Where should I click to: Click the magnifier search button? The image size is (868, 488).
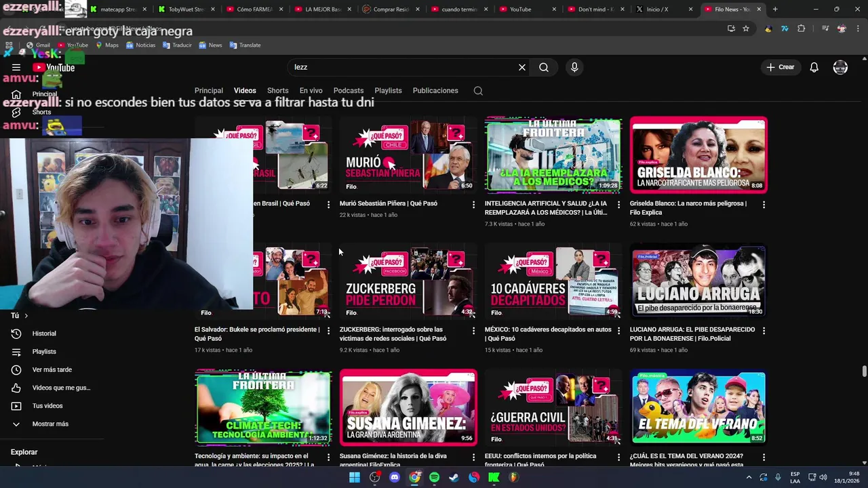click(x=544, y=67)
